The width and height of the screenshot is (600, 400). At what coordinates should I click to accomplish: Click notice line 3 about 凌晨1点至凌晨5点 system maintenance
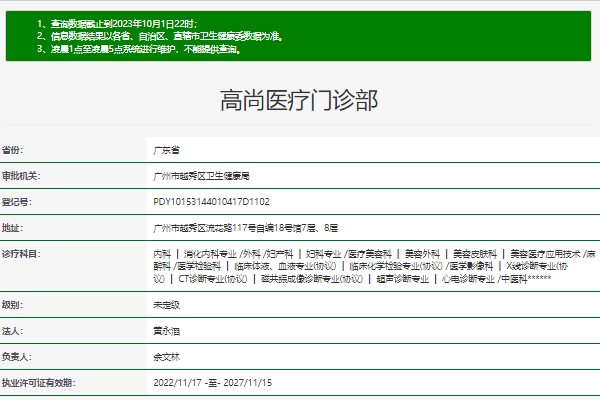coord(139,49)
